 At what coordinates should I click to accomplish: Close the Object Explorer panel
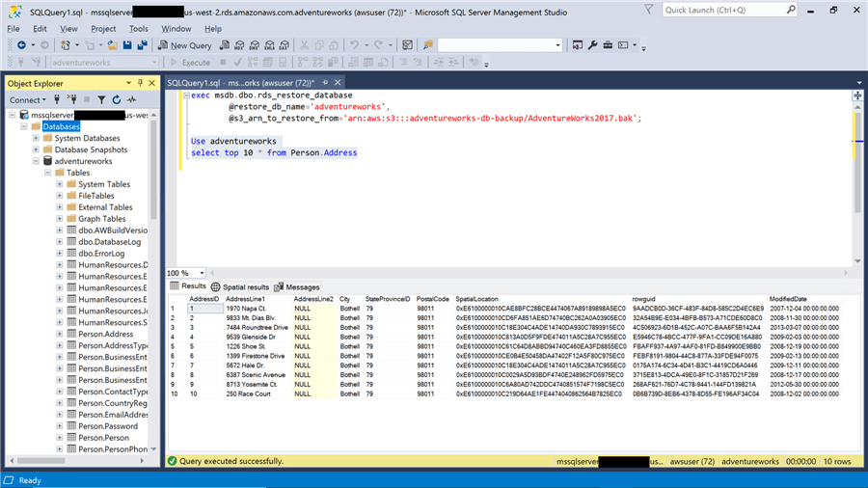coord(152,84)
